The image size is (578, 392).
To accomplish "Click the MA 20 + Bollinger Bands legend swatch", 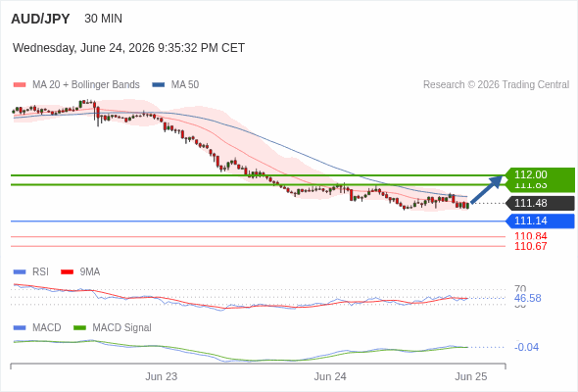I will tap(20, 85).
